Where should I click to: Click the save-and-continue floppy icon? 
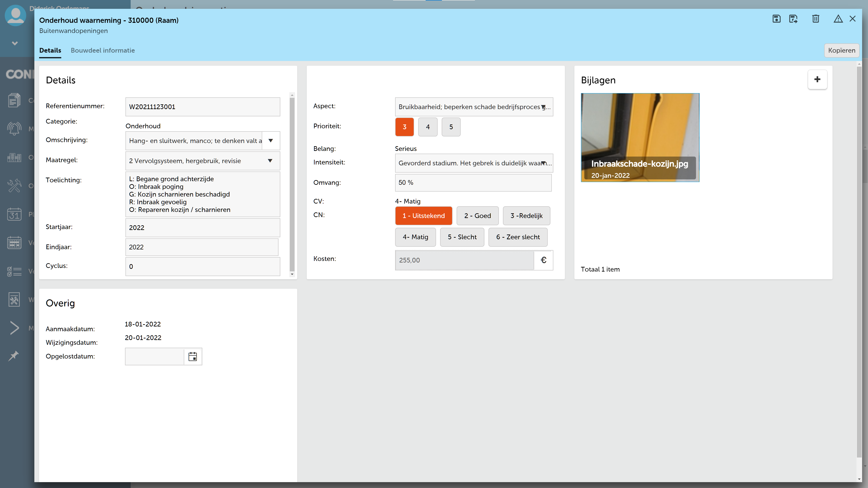pos(793,19)
